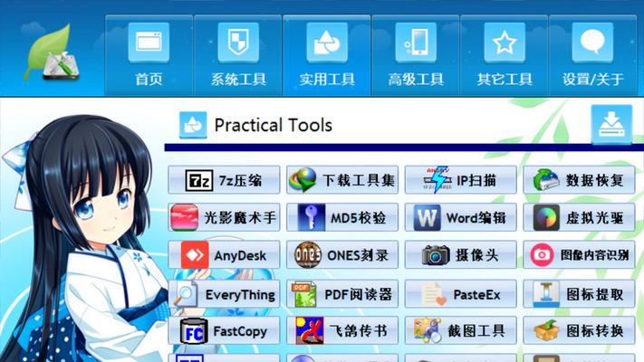Image resolution: width=644 pixels, height=362 pixels.
Task: Switch to 系统工具 tab
Action: [238, 55]
